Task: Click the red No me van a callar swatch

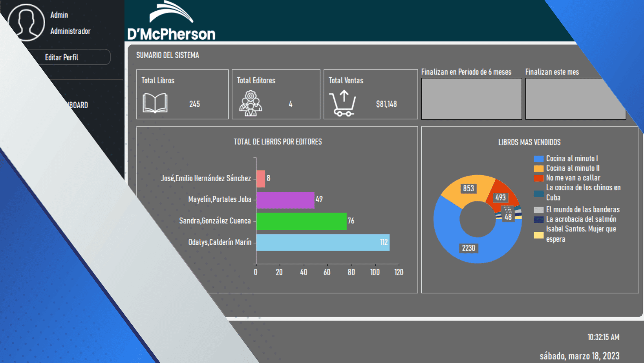Action: click(538, 178)
